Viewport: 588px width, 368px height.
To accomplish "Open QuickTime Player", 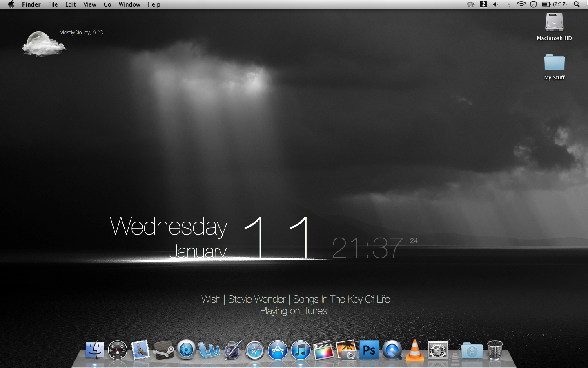I will point(392,350).
